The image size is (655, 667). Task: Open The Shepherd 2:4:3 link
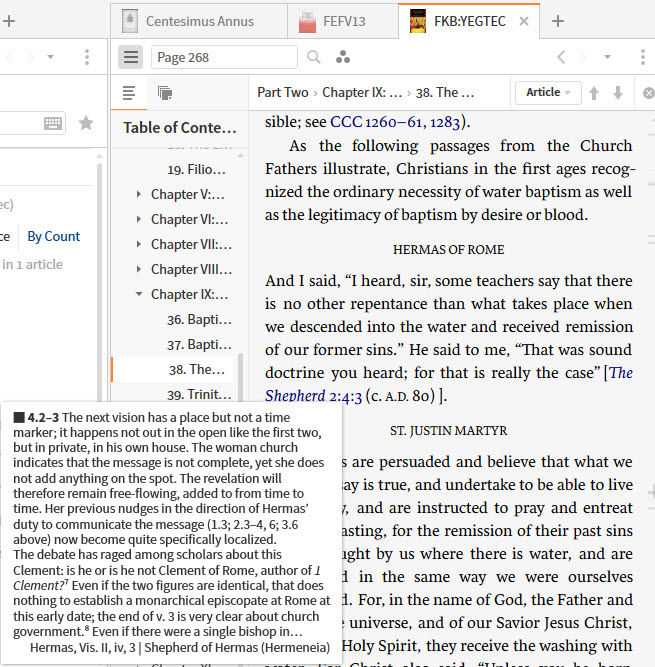pyautogui.click(x=449, y=384)
